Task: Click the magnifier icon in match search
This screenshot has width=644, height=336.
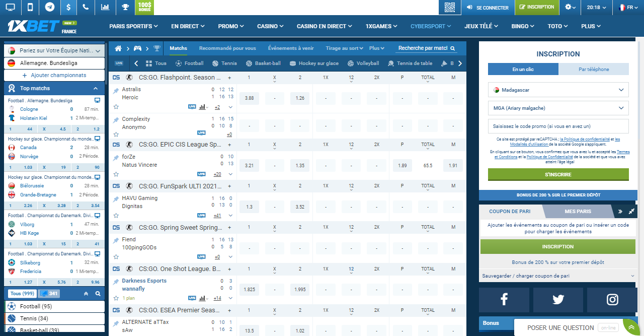Action: pos(453,48)
